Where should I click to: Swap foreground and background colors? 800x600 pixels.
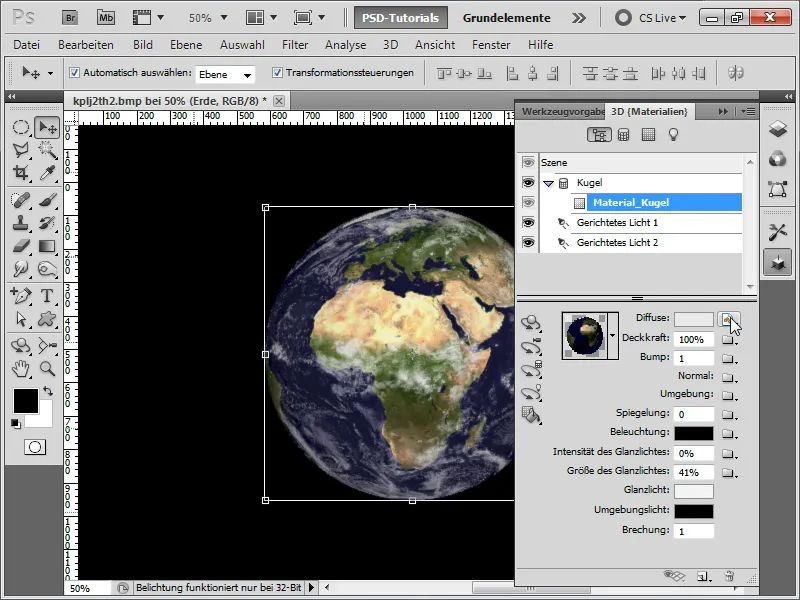pos(48,392)
